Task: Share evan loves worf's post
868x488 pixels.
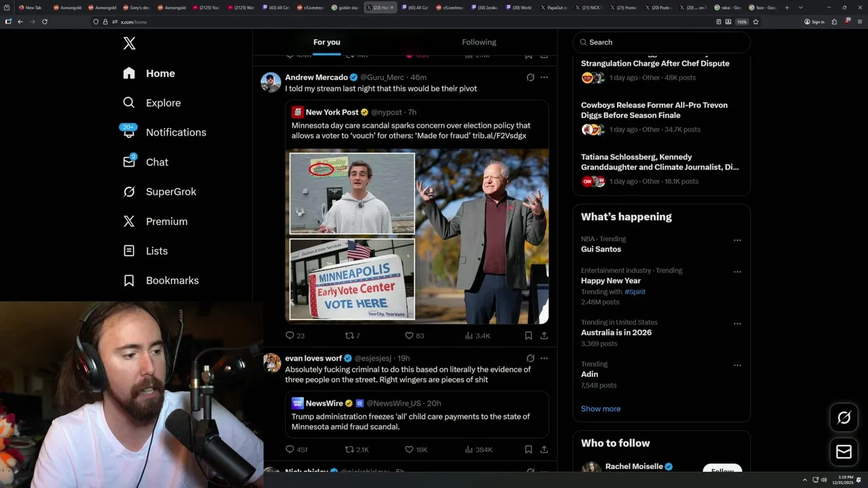Action: 544,449
